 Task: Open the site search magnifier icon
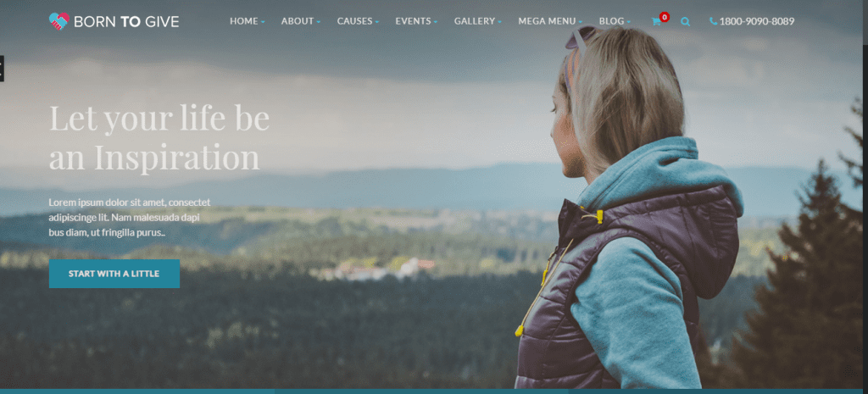coord(685,21)
